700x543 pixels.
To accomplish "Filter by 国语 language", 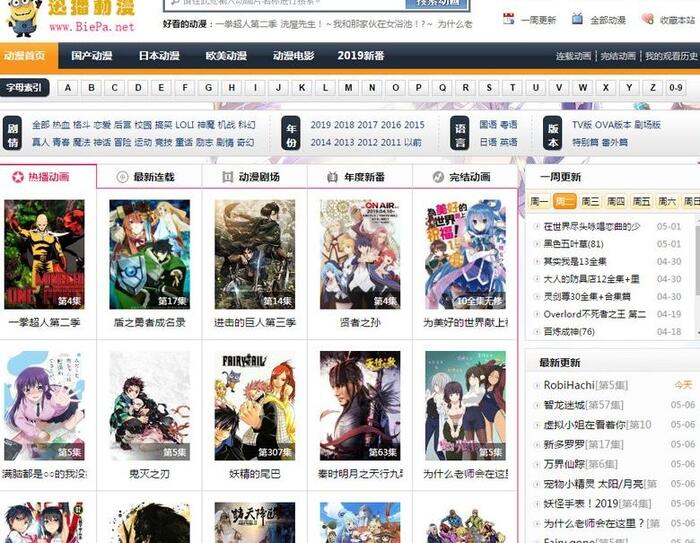I will tap(488, 125).
